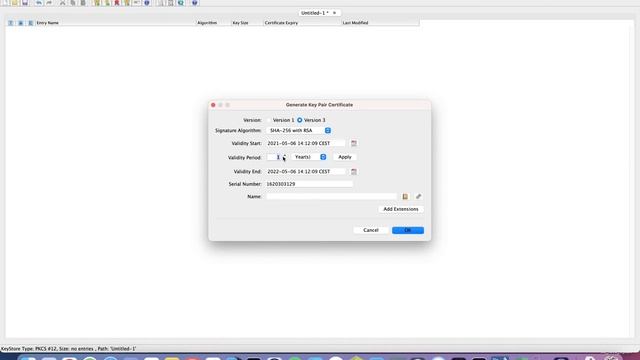Click the Serial Number field
This screenshot has width=640, height=360.
pyautogui.click(x=309, y=184)
